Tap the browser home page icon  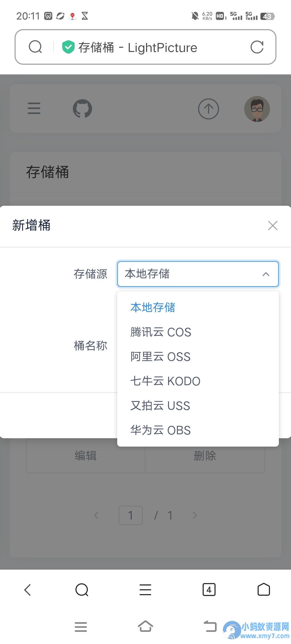pyautogui.click(x=264, y=590)
